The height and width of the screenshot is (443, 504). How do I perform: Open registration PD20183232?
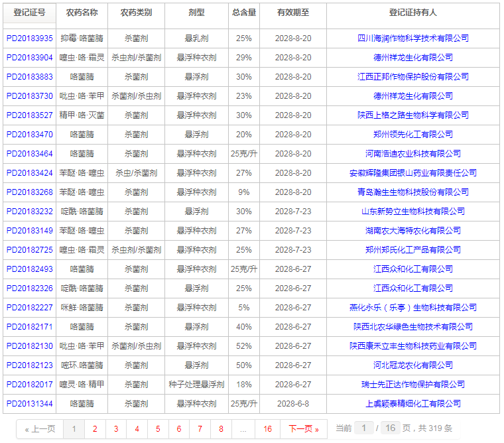30,212
